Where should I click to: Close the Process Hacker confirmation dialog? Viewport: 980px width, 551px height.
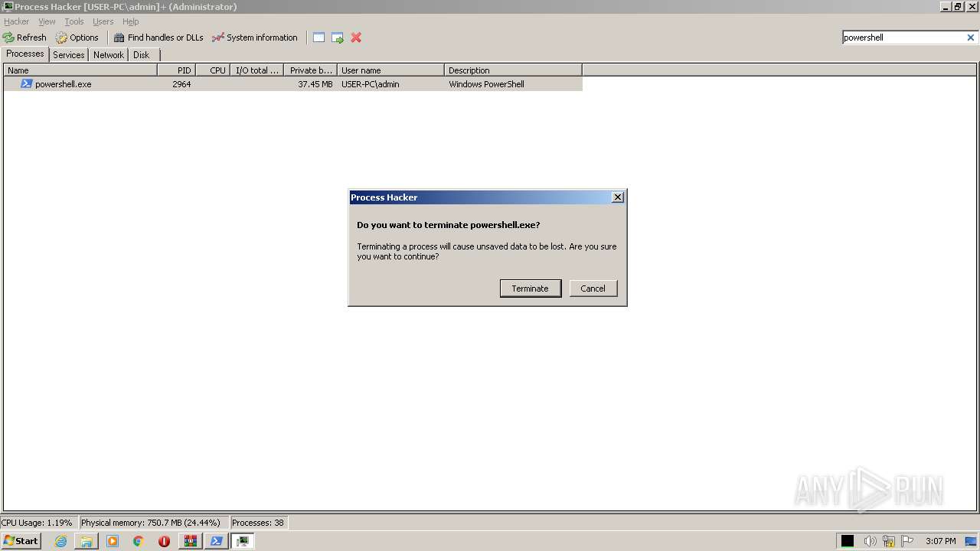point(618,197)
